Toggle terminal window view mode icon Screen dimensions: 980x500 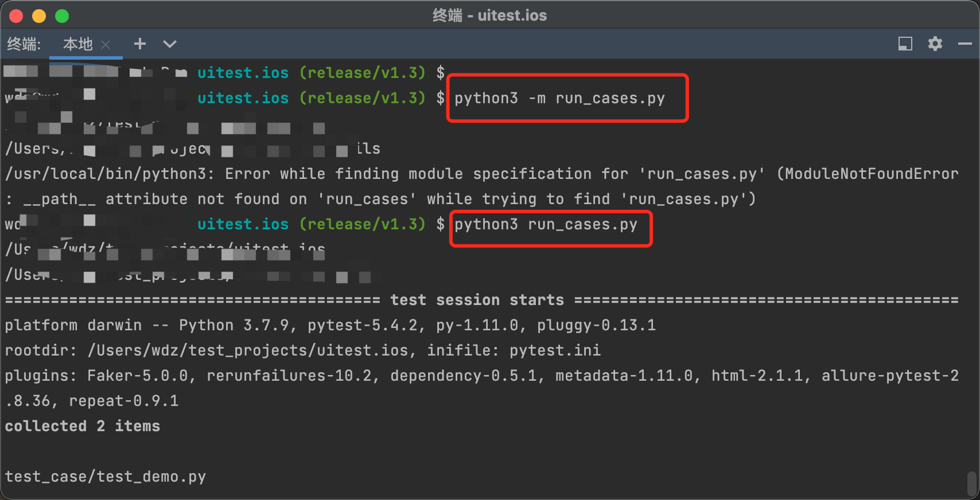tap(905, 44)
